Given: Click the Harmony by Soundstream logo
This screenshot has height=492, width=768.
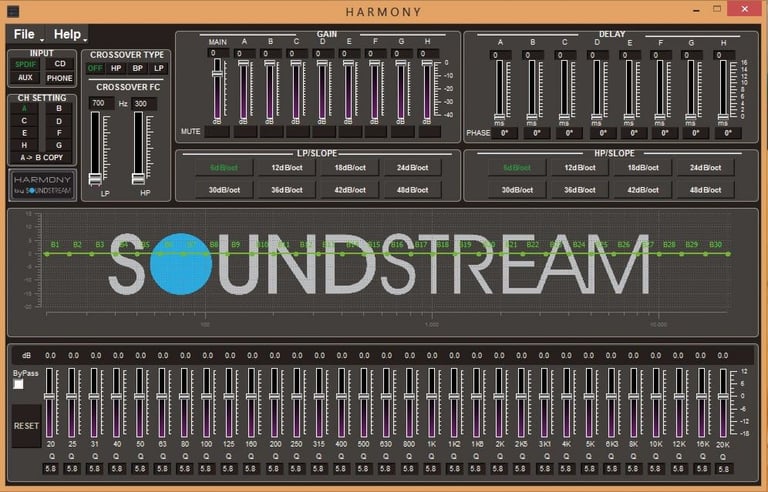Looking at the screenshot, I should [x=42, y=185].
